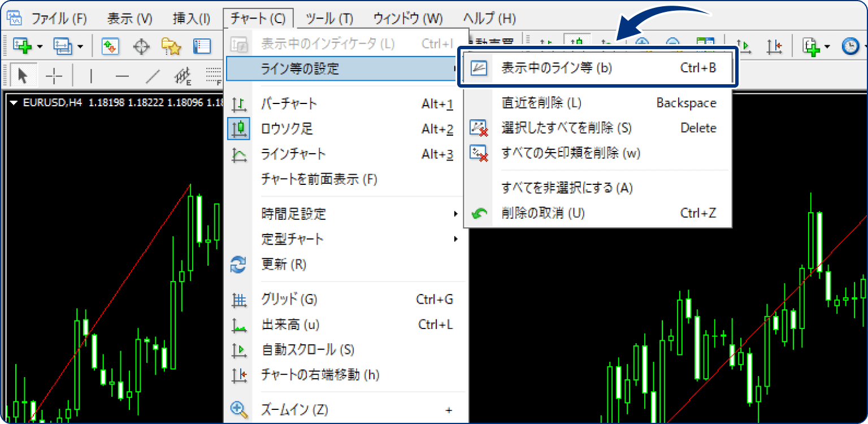
Task: Select the horizontal line drawing tool
Action: coord(123,74)
